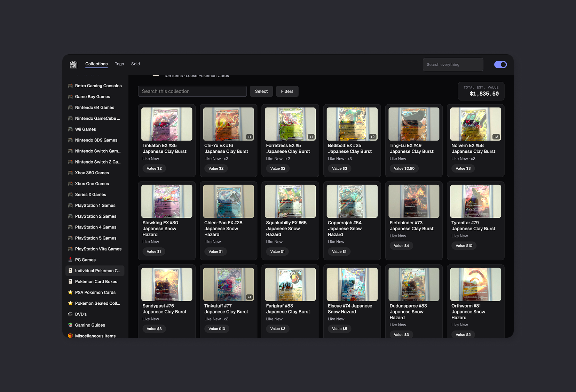
Task: Click the Xbox One Games controller icon
Action: coord(70,184)
